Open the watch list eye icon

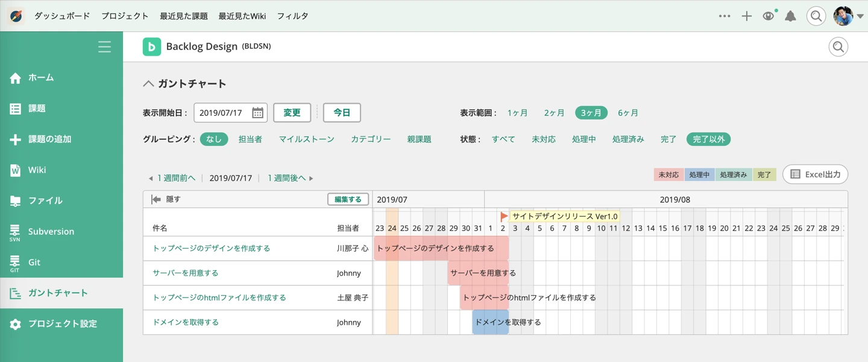tap(768, 16)
